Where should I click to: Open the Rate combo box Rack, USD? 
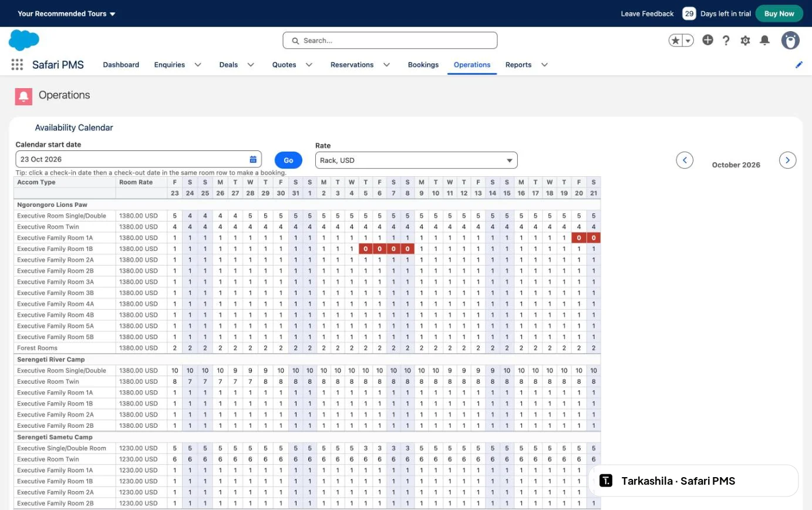(x=416, y=160)
